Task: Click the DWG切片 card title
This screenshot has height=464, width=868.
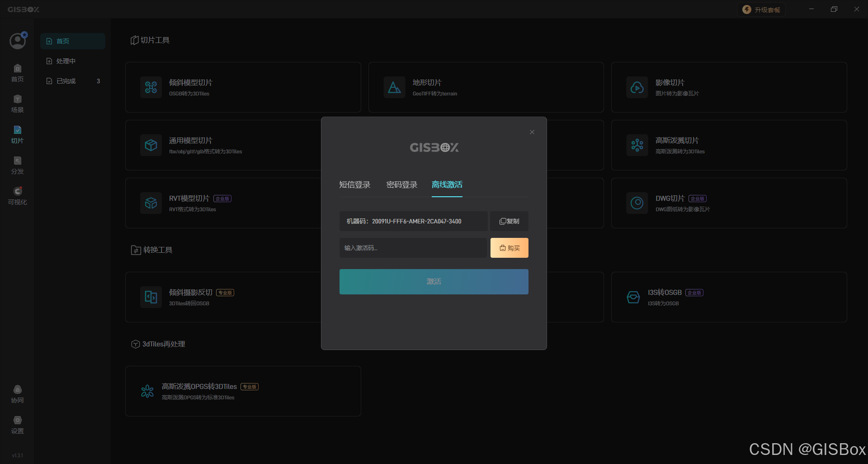Action: (670, 199)
